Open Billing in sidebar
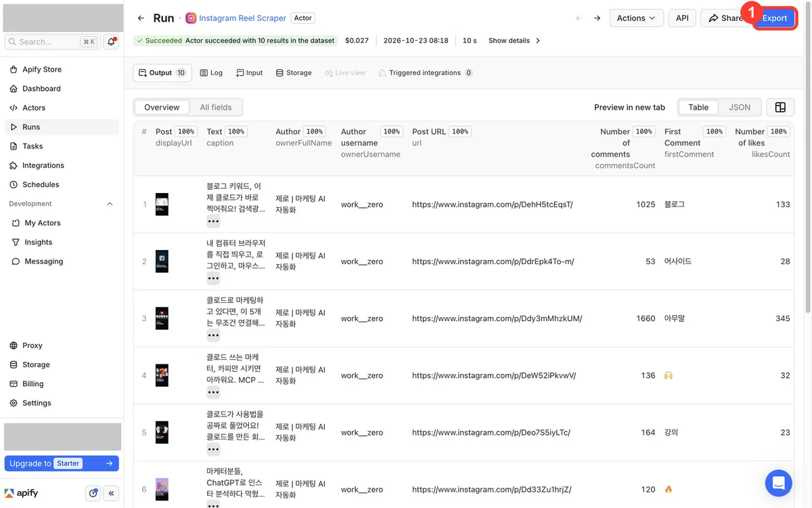812x508 pixels. click(62, 384)
